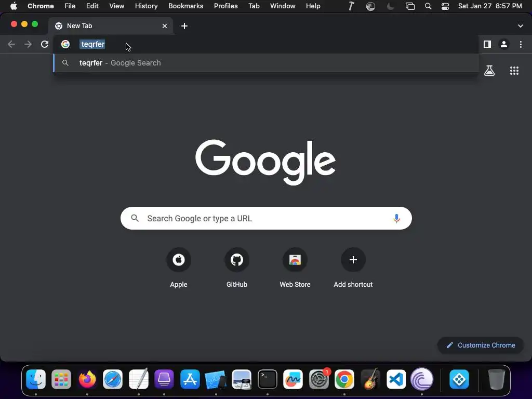Screen dimensions: 532x399
Task: Open Xcode Simulator from the dock
Action: [x=216, y=380]
